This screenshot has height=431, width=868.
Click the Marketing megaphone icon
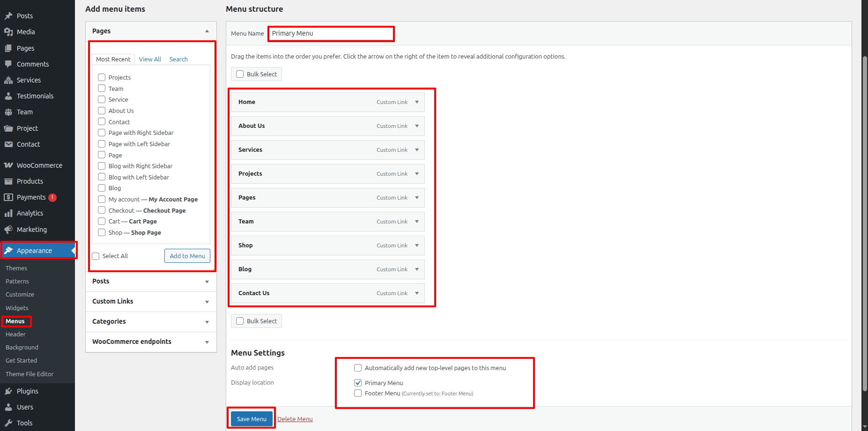click(x=8, y=230)
